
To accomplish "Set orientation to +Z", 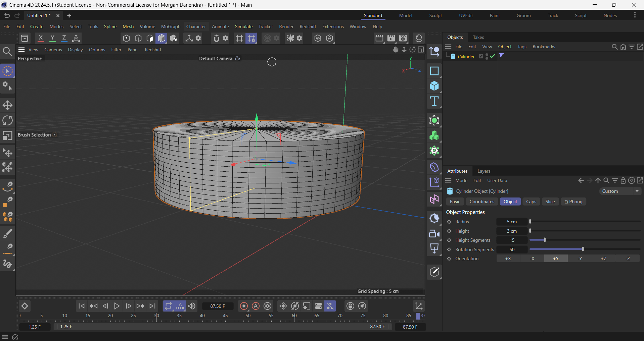I will click(x=603, y=259).
